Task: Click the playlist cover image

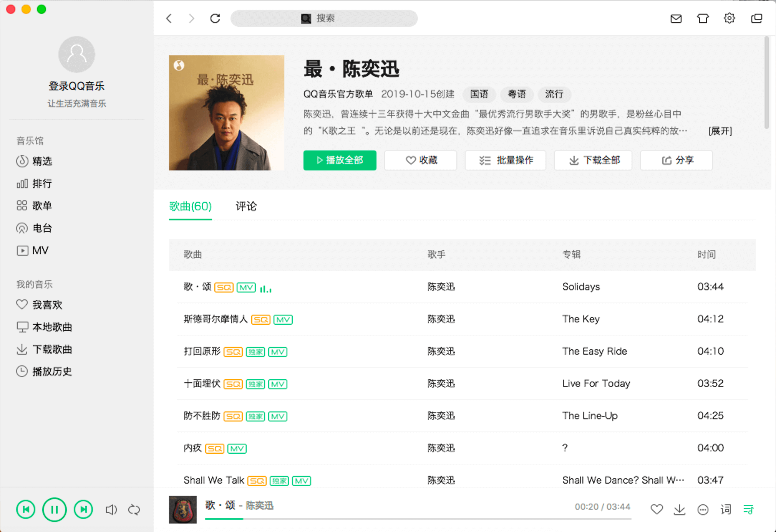Action: [x=227, y=113]
